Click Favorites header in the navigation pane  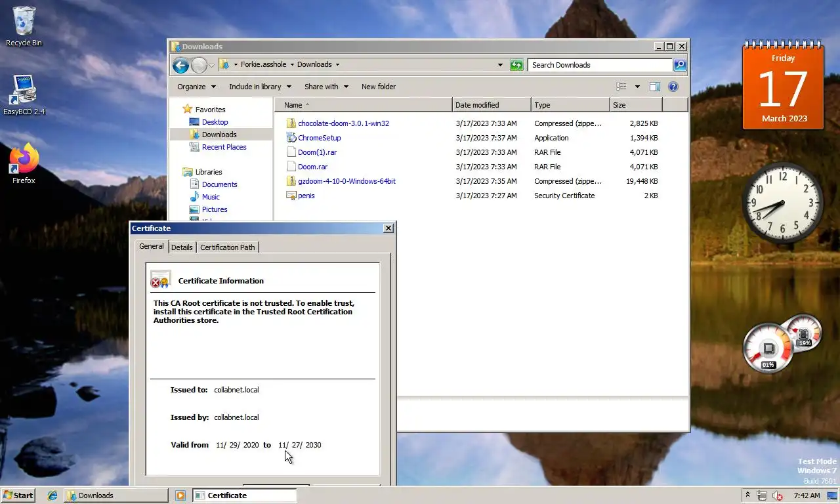pyautogui.click(x=210, y=110)
